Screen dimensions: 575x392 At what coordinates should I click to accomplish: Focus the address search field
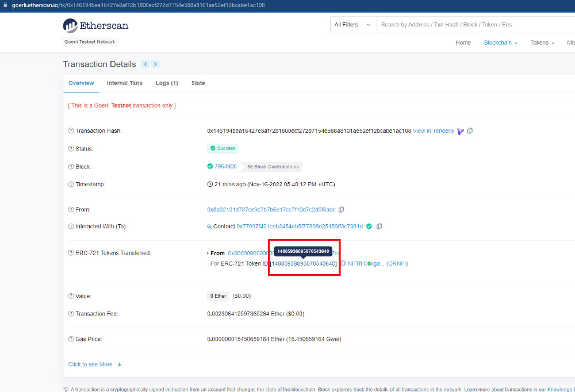tap(476, 25)
